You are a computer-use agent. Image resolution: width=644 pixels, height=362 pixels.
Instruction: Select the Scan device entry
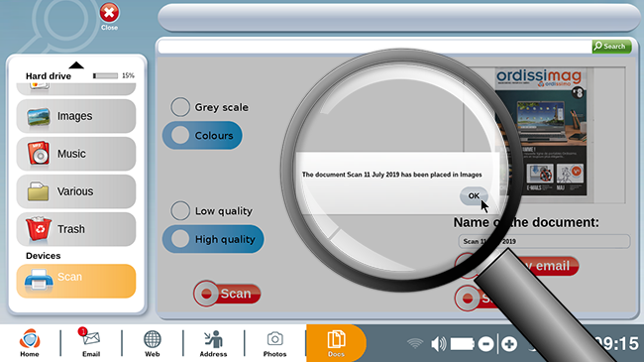pyautogui.click(x=76, y=281)
